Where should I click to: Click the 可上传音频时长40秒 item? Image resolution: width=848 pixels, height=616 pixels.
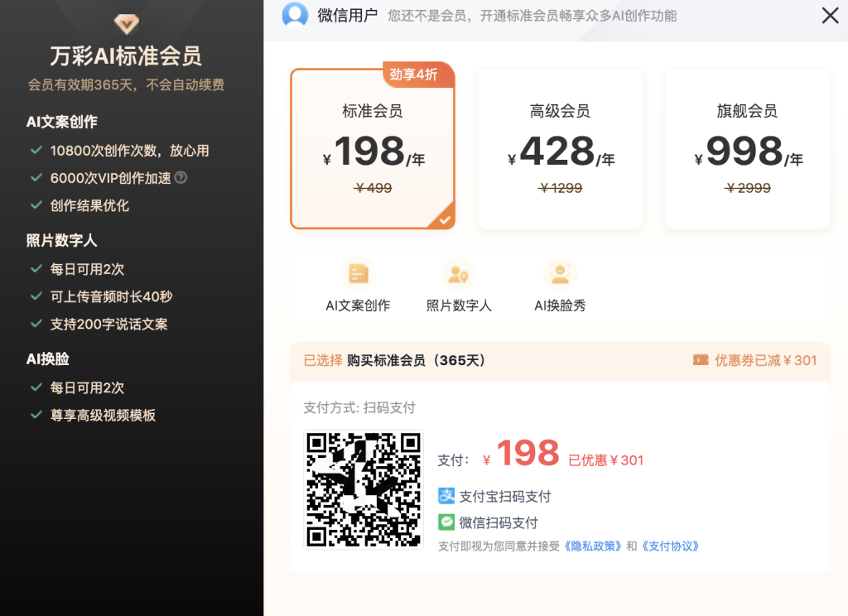(x=111, y=297)
